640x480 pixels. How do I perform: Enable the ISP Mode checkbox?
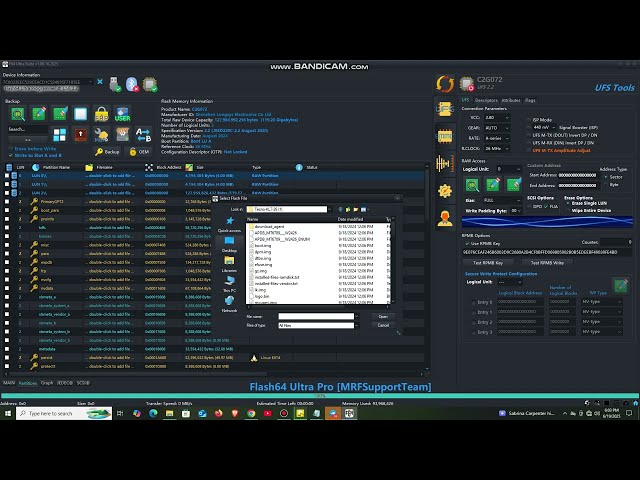[x=529, y=120]
